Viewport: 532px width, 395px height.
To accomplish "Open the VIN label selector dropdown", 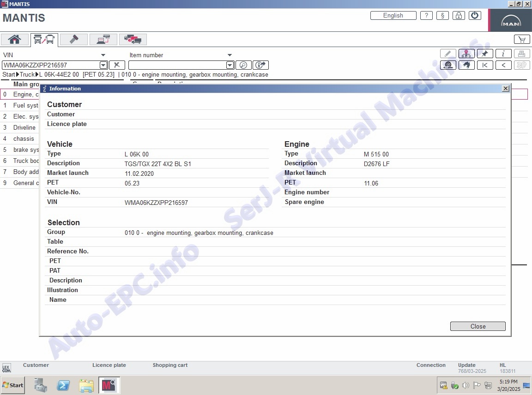I will [x=103, y=55].
